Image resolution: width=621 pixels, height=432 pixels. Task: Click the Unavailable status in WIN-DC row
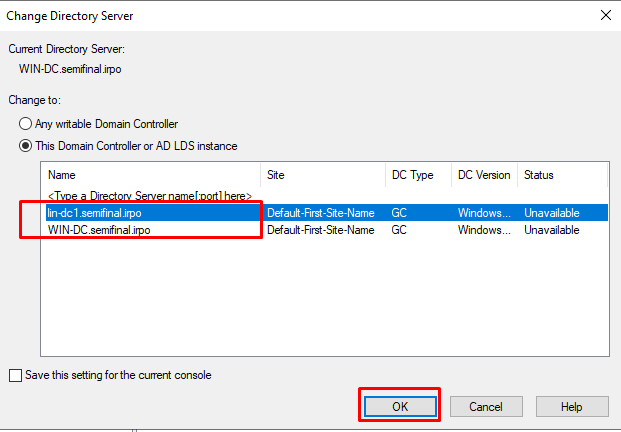point(551,229)
